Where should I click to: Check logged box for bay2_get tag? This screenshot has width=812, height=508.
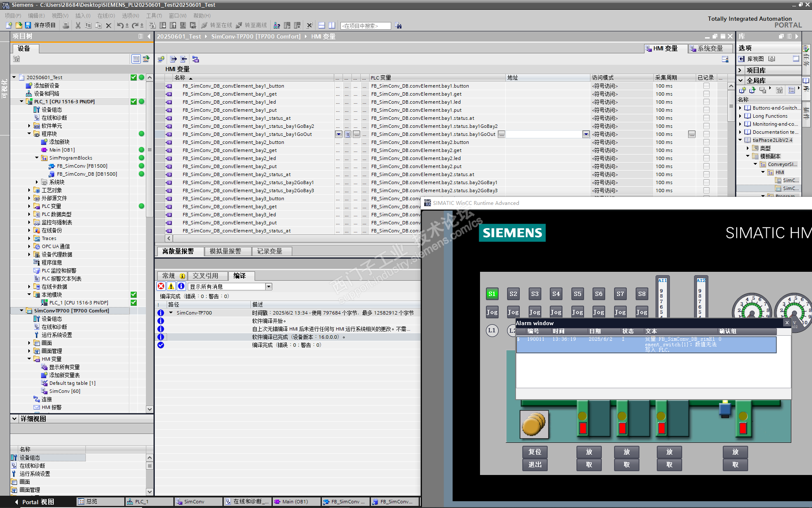706,150
